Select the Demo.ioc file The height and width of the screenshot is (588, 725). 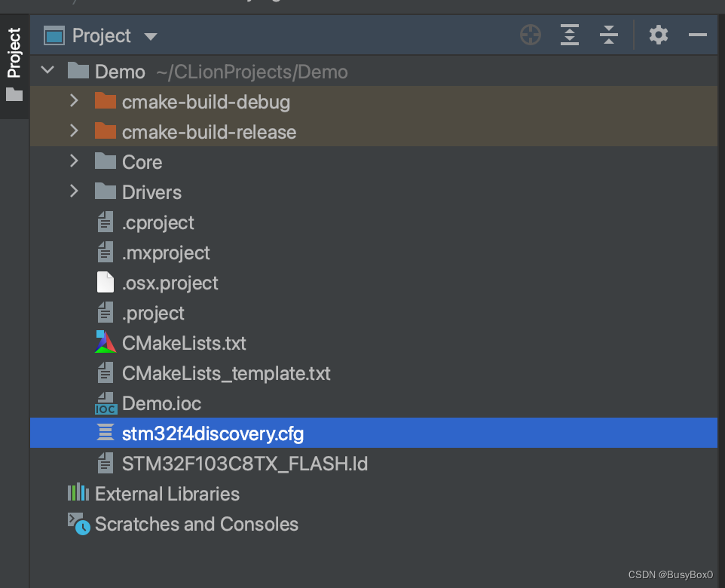374,403
